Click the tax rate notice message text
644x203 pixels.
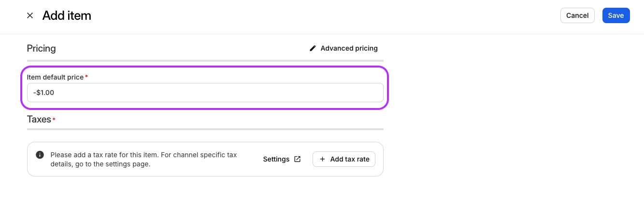[x=144, y=160]
